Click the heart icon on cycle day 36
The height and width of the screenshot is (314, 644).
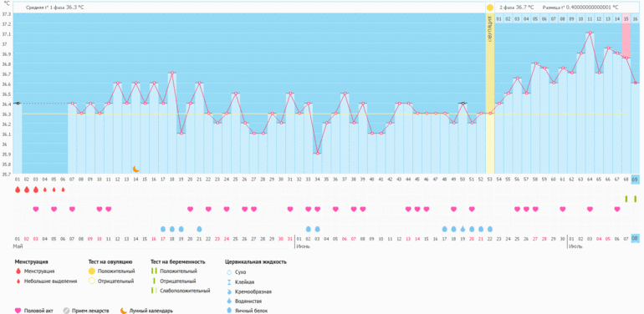click(x=335, y=209)
